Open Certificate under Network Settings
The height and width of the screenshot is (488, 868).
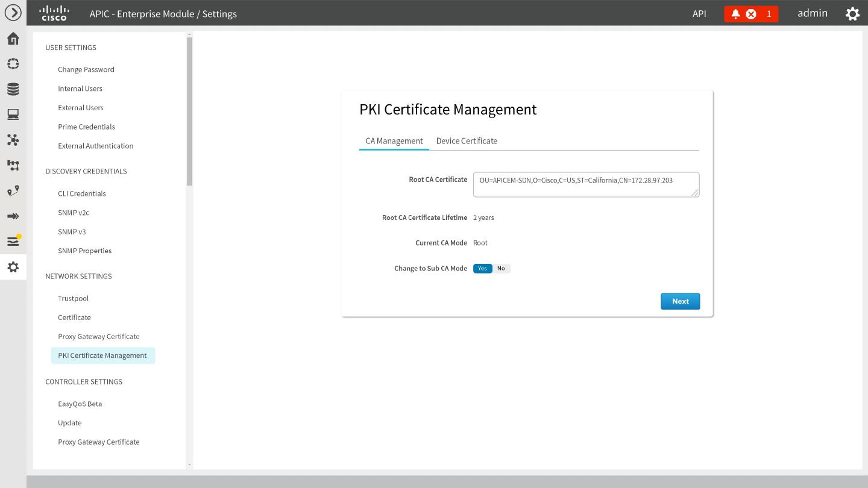pyautogui.click(x=74, y=318)
